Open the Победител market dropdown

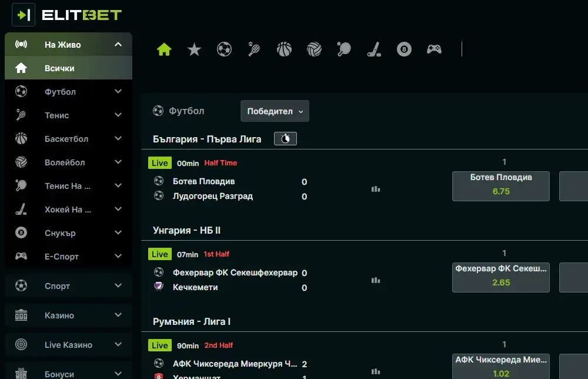click(x=275, y=111)
